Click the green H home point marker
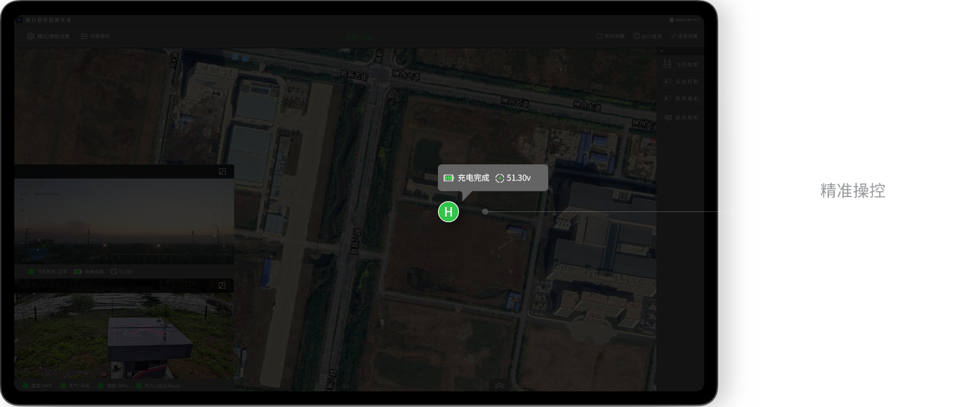Screen dimensions: 980x407 [x=448, y=212]
